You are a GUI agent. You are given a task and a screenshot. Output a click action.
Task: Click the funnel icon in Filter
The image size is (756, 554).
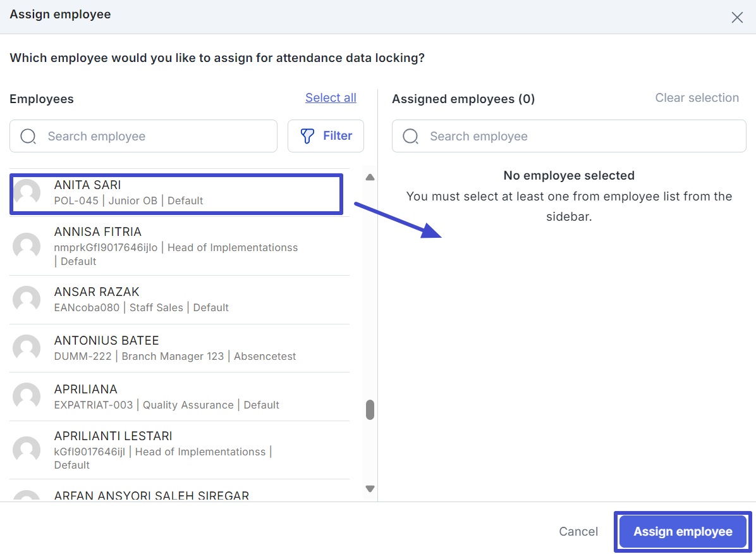click(307, 136)
